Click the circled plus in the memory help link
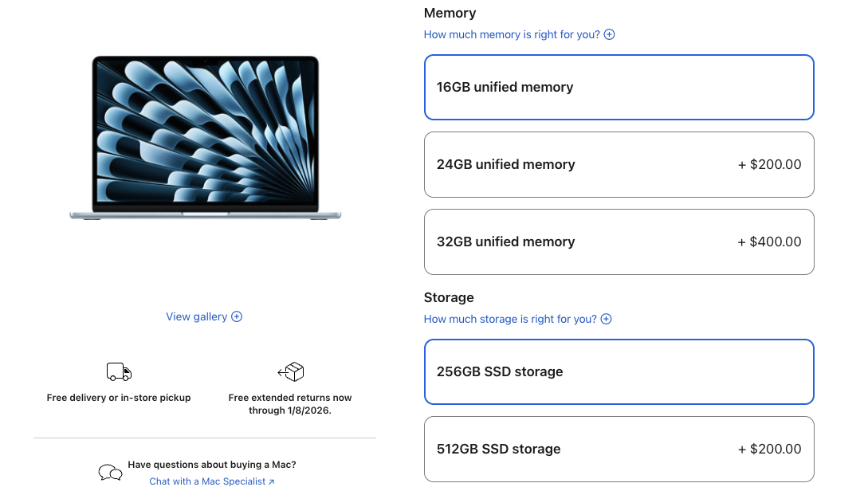Screen dimensions: 868x487 [x=609, y=34]
